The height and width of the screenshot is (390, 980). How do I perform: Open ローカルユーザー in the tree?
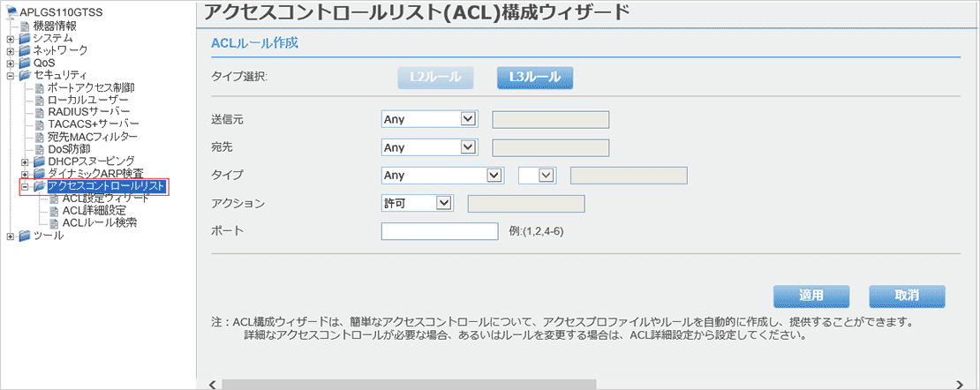(x=88, y=100)
